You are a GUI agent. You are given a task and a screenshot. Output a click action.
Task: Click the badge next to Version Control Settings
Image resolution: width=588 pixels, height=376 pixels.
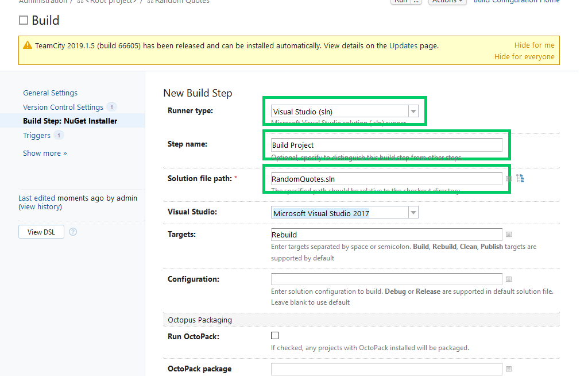111,107
